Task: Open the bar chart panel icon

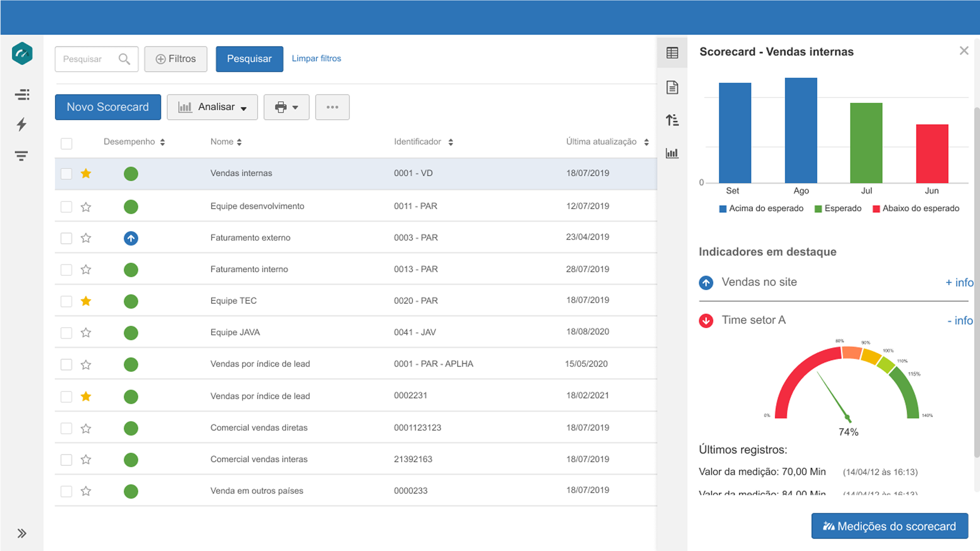Action: (672, 153)
